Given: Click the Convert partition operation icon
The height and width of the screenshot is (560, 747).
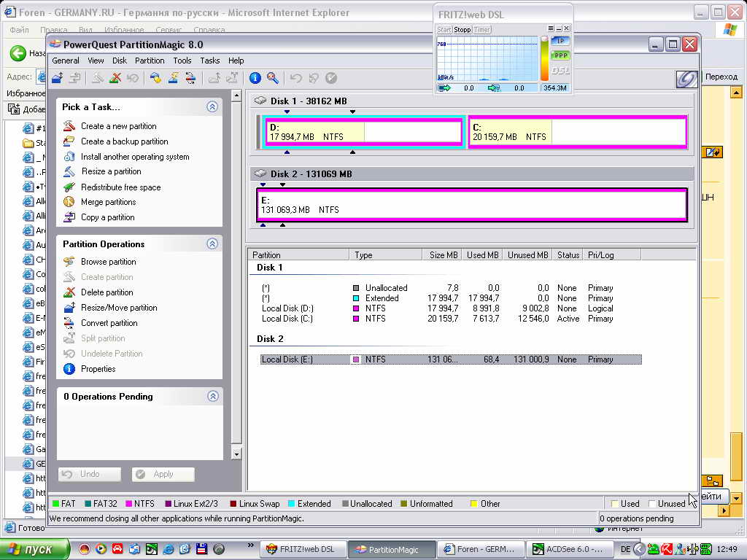Looking at the screenshot, I should point(69,323).
